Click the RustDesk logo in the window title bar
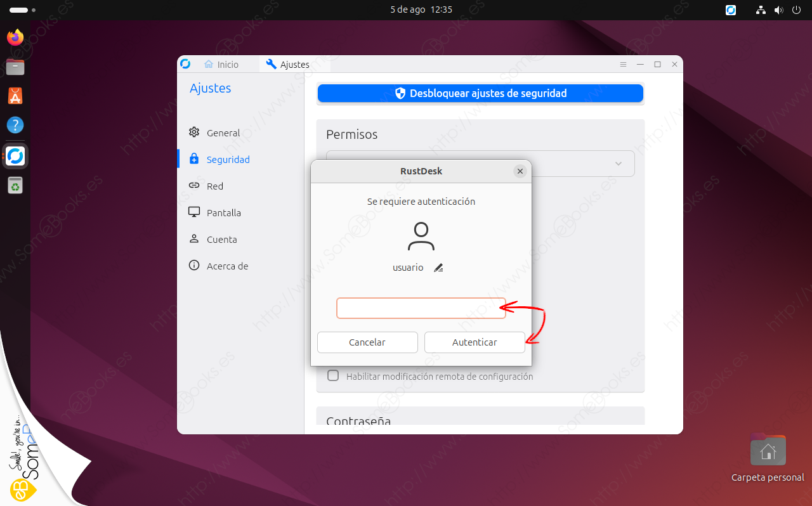812x506 pixels. pyautogui.click(x=185, y=64)
